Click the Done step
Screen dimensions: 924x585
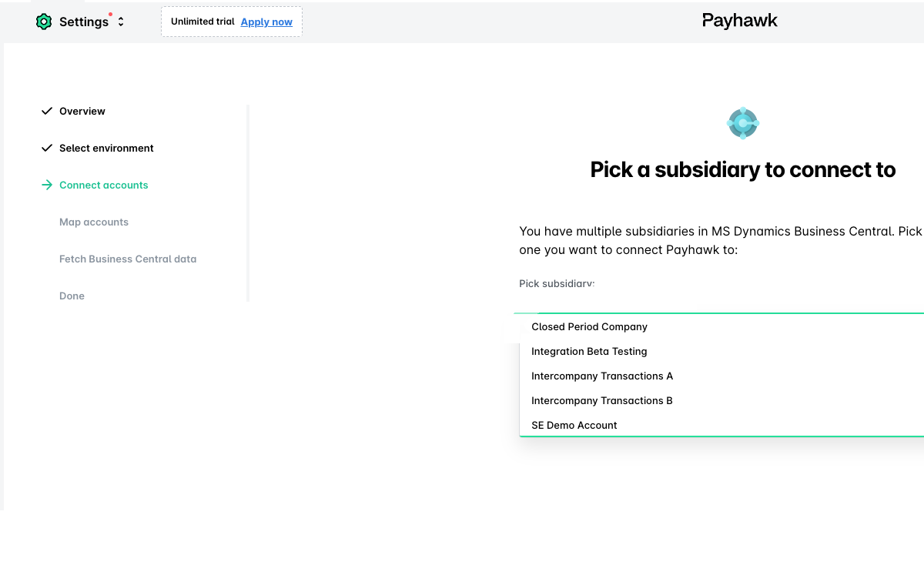click(72, 296)
